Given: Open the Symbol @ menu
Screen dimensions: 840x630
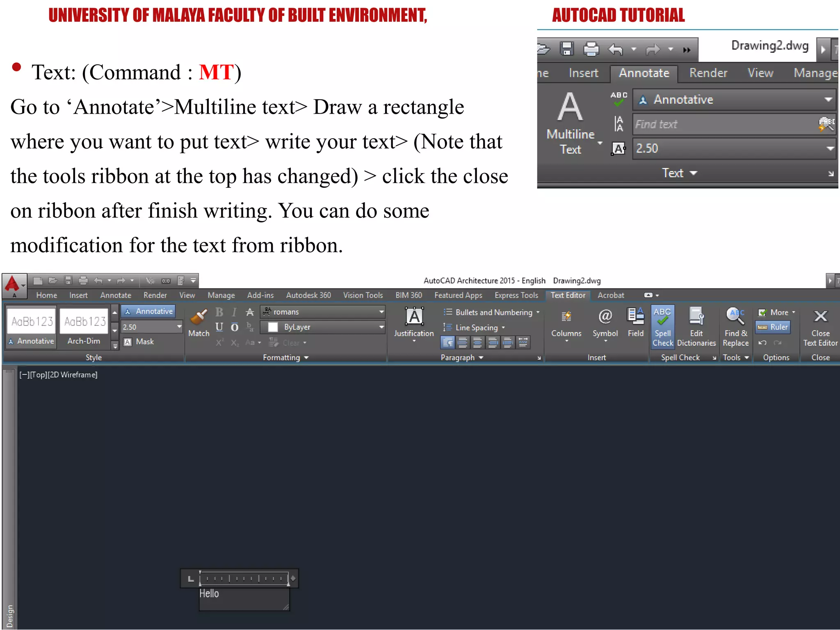Looking at the screenshot, I should coord(605,325).
